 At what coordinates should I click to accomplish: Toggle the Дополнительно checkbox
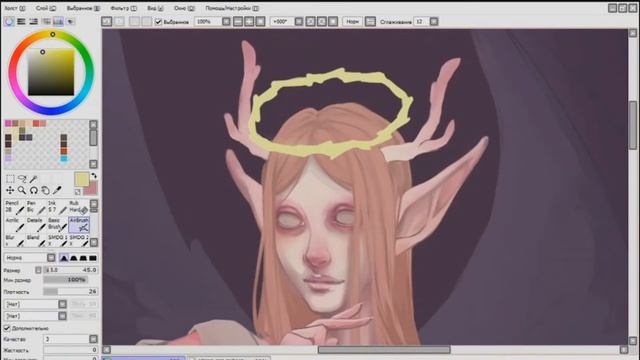coord(7,328)
